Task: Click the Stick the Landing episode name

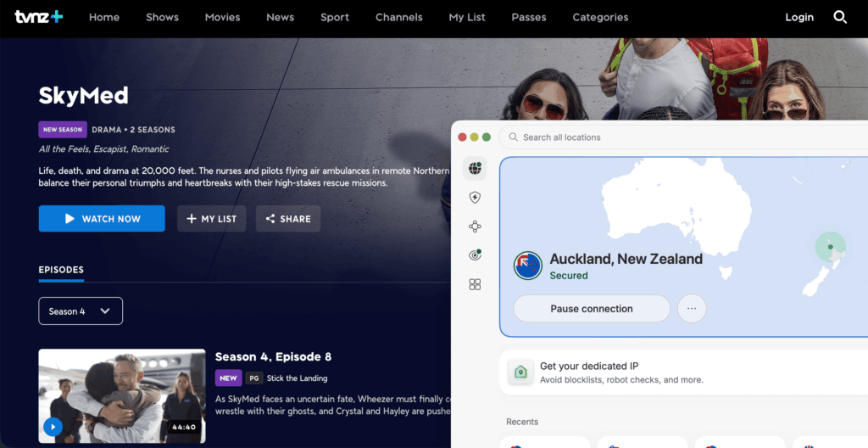Action: point(298,378)
